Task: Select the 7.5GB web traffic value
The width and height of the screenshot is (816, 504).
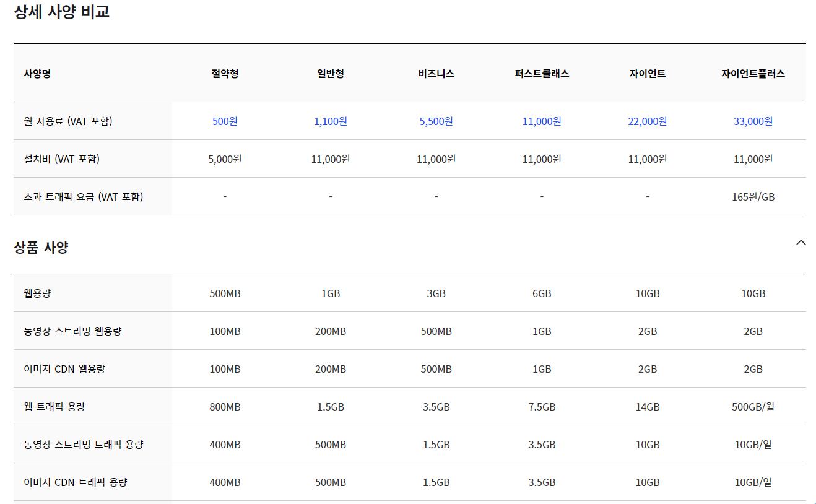Action: [542, 407]
